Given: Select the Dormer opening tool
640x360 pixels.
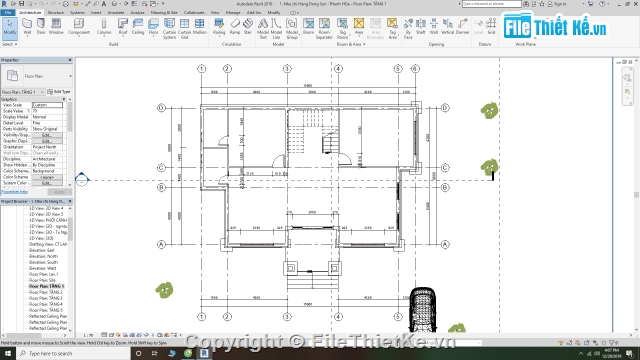Looking at the screenshot, I should point(462,27).
